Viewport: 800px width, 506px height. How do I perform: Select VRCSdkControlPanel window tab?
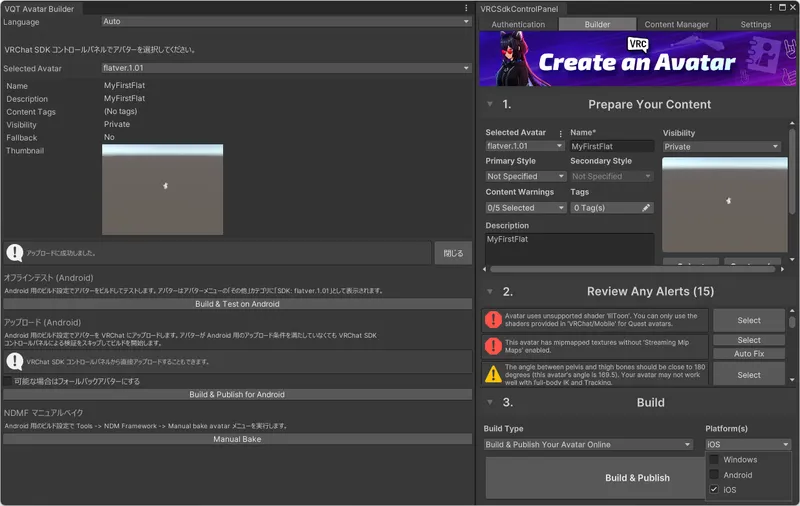[x=519, y=8]
